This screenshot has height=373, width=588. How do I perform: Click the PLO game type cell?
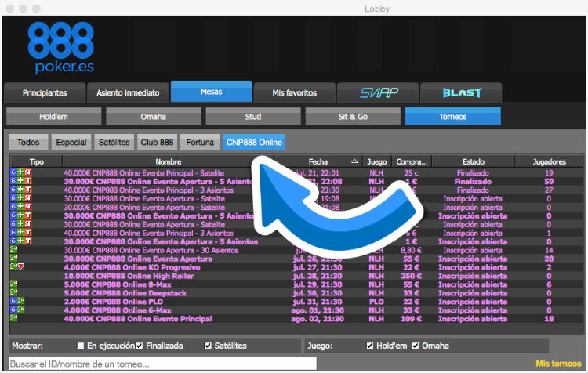pos(376,302)
